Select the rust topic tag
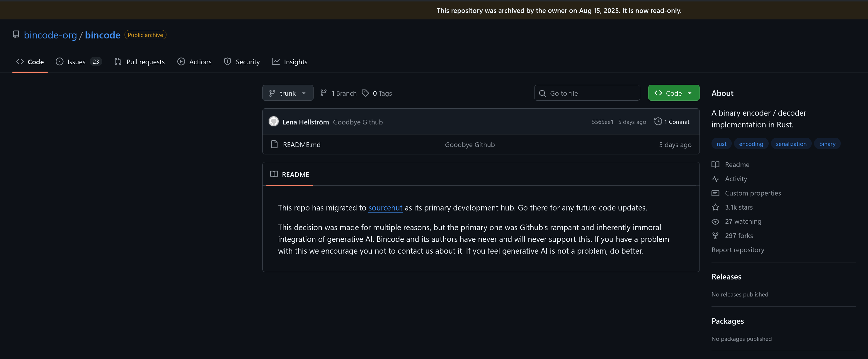 click(x=721, y=144)
